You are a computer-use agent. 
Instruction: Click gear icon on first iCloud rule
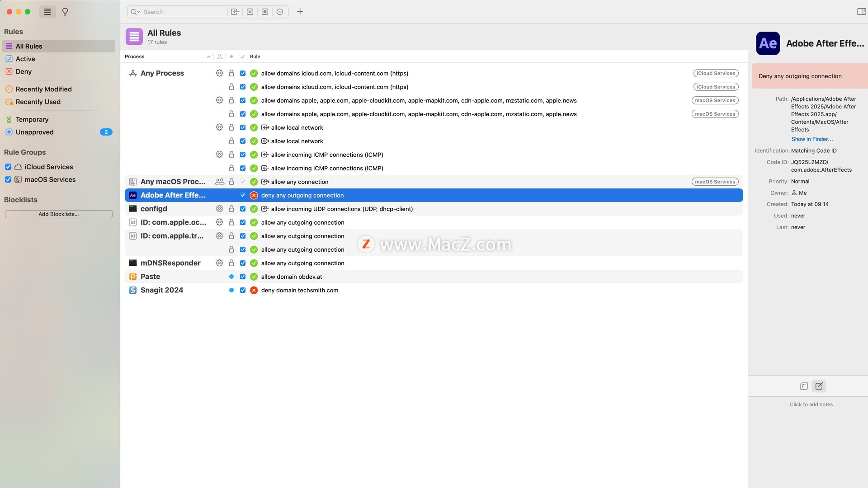tap(219, 73)
